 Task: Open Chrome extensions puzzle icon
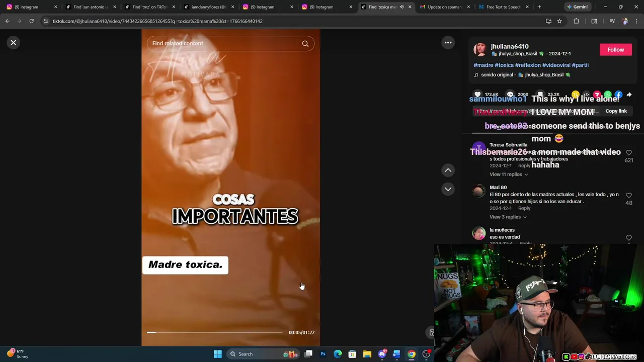pyautogui.click(x=576, y=21)
